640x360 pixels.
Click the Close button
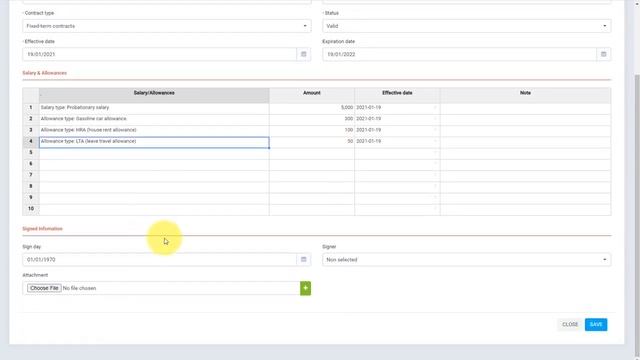pos(570,324)
